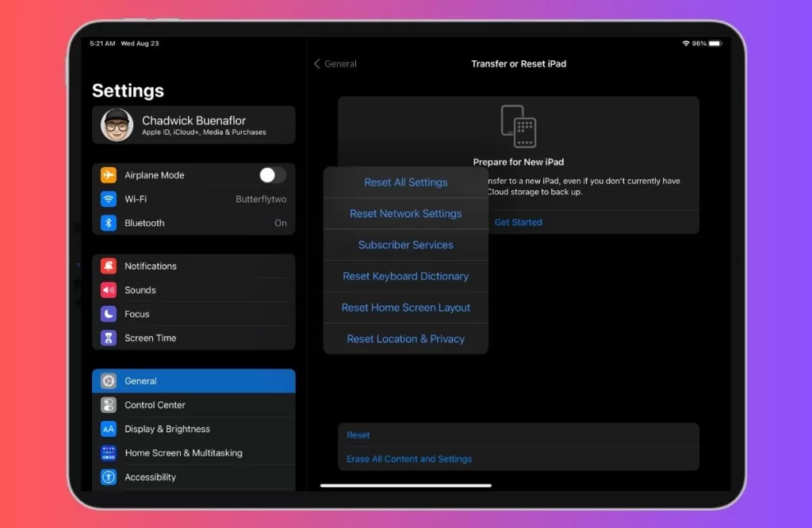Open Display & Brightness settings row
812x528 pixels.
pyautogui.click(x=193, y=429)
